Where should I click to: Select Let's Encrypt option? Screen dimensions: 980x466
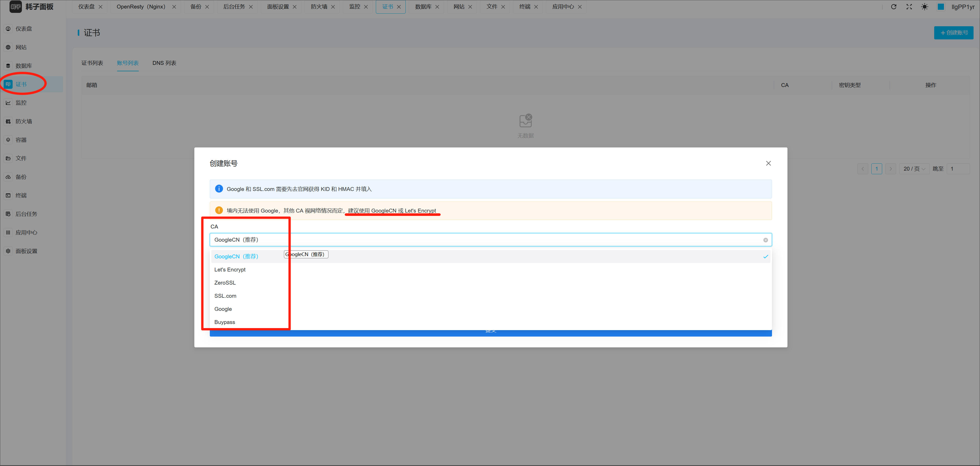pyautogui.click(x=490, y=270)
